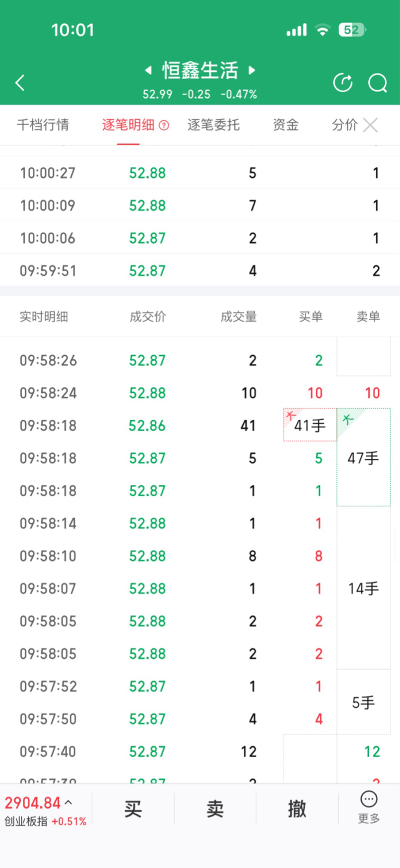Tap battery indicator in status bar
This screenshot has width=400, height=868.
[x=353, y=30]
